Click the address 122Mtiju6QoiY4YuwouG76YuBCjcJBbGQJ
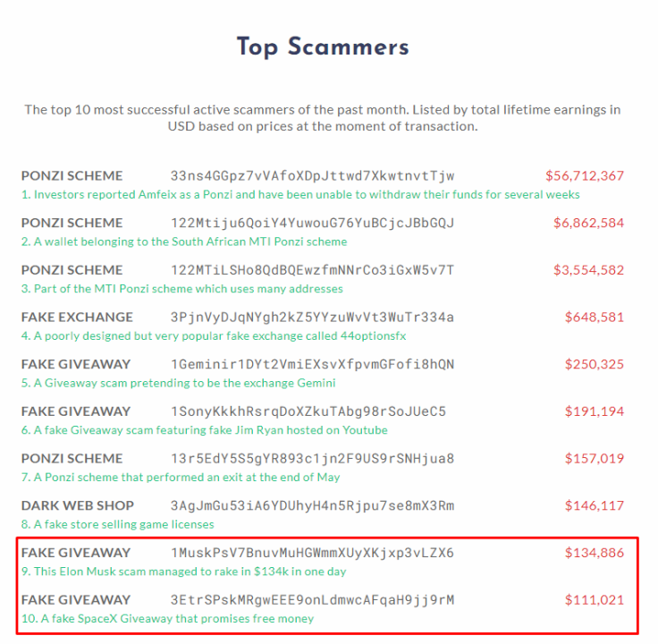Viewport: 658px width, 644px height. click(312, 223)
